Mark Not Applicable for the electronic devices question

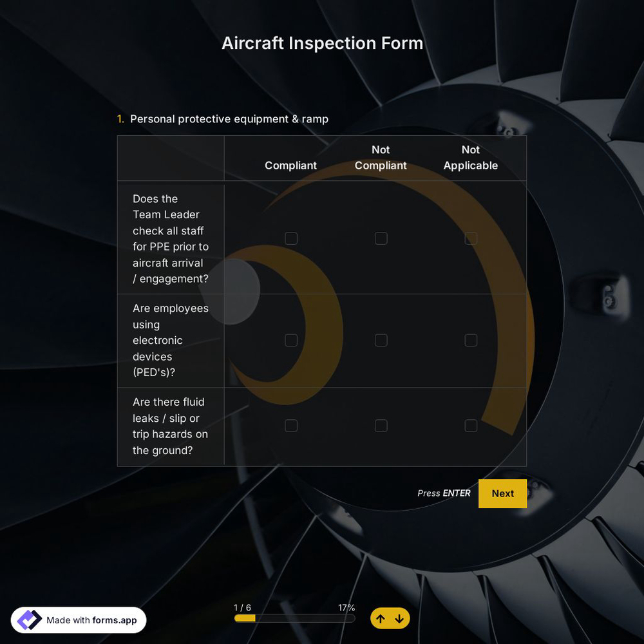471,340
